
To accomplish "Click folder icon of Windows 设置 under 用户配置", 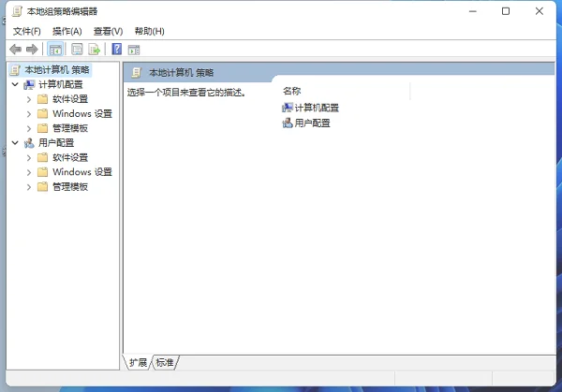I will [x=42, y=172].
